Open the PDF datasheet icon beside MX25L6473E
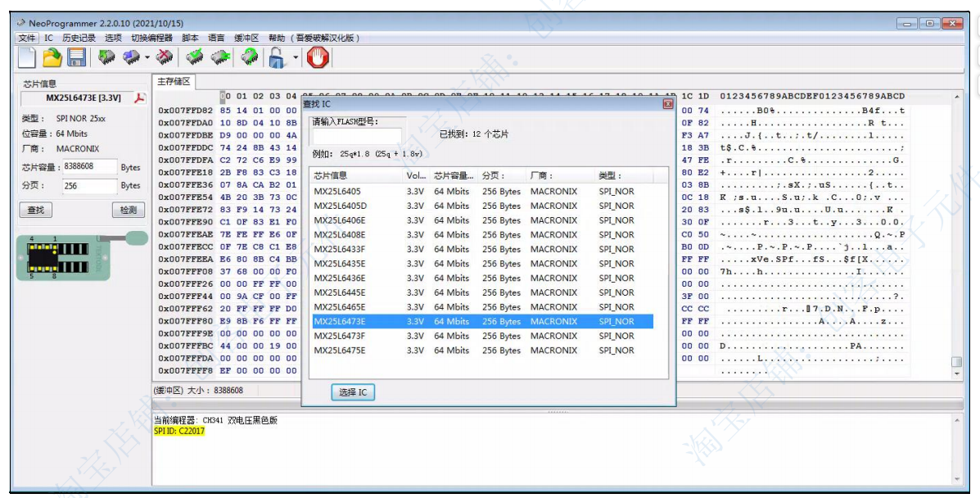 click(138, 98)
